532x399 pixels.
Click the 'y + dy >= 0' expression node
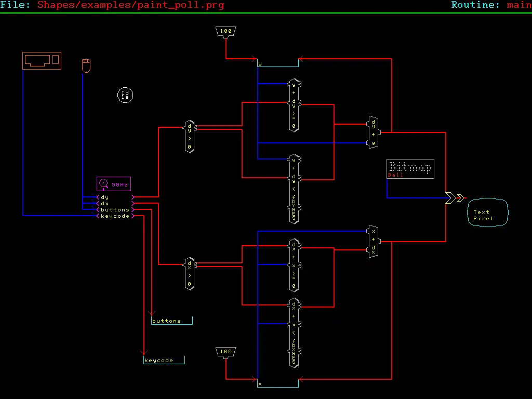click(294, 105)
